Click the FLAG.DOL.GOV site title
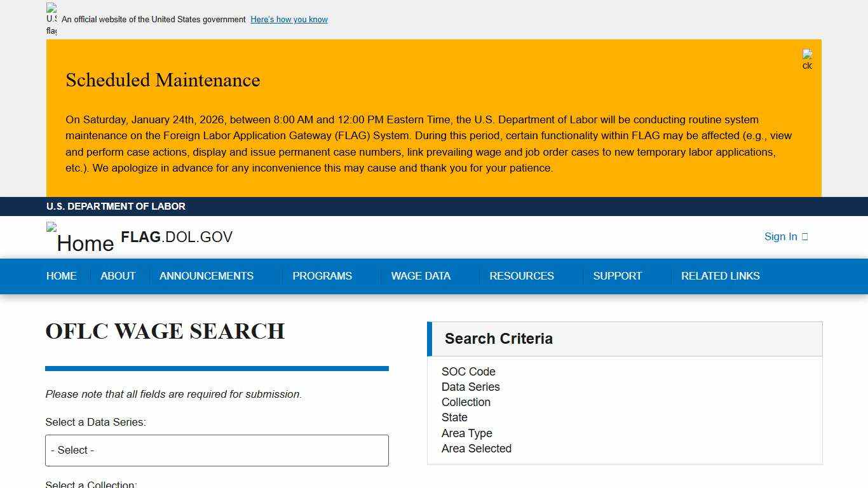Screen dimensions: 868x488 177,236
